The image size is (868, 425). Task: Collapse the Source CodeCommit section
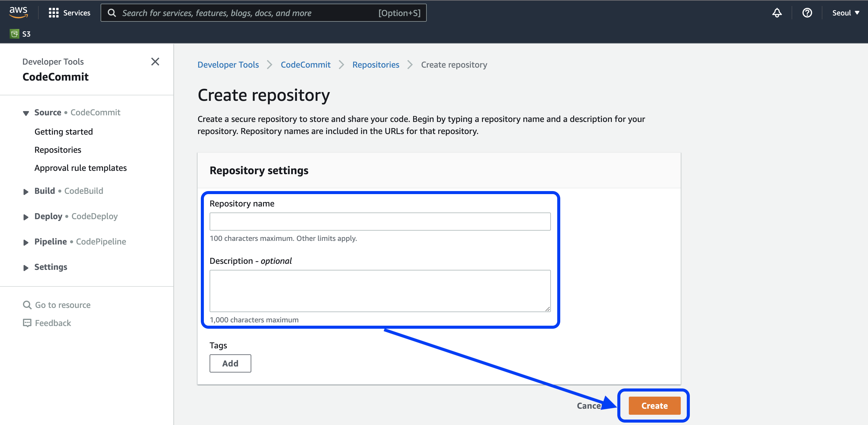point(26,113)
